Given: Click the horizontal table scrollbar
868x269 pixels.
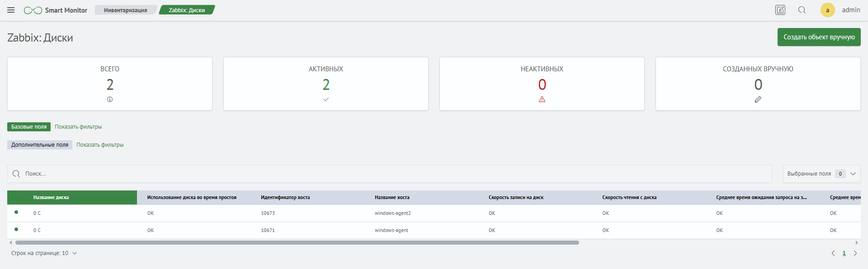Looking at the screenshot, I should click(x=297, y=243).
